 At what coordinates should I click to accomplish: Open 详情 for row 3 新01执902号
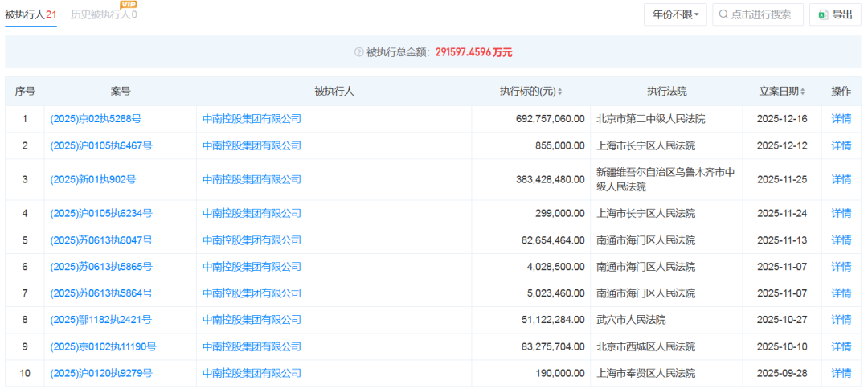pos(841,179)
